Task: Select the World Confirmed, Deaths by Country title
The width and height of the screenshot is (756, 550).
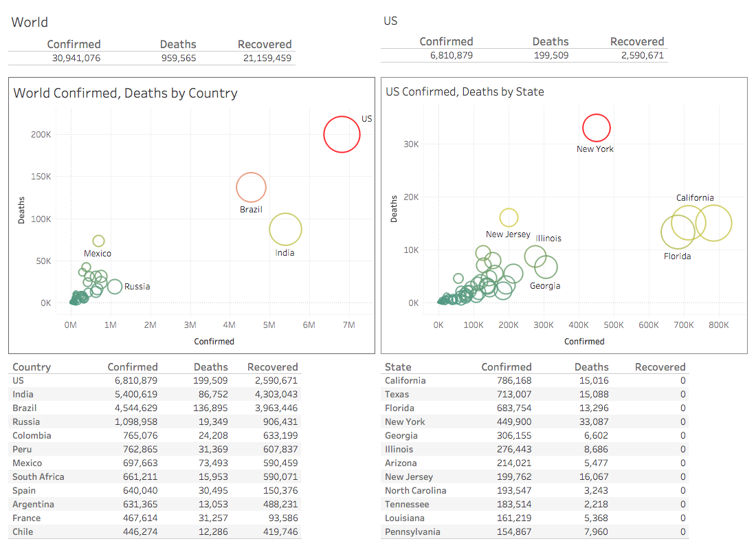Action: click(126, 93)
